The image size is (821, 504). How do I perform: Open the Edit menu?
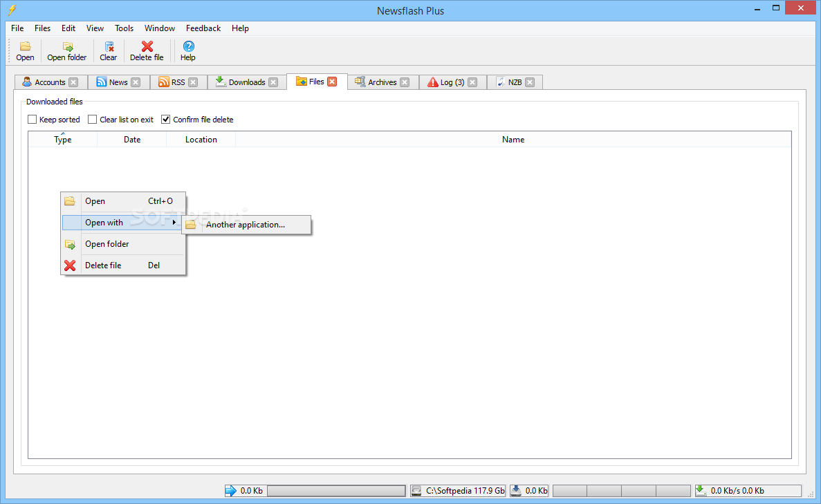click(68, 28)
